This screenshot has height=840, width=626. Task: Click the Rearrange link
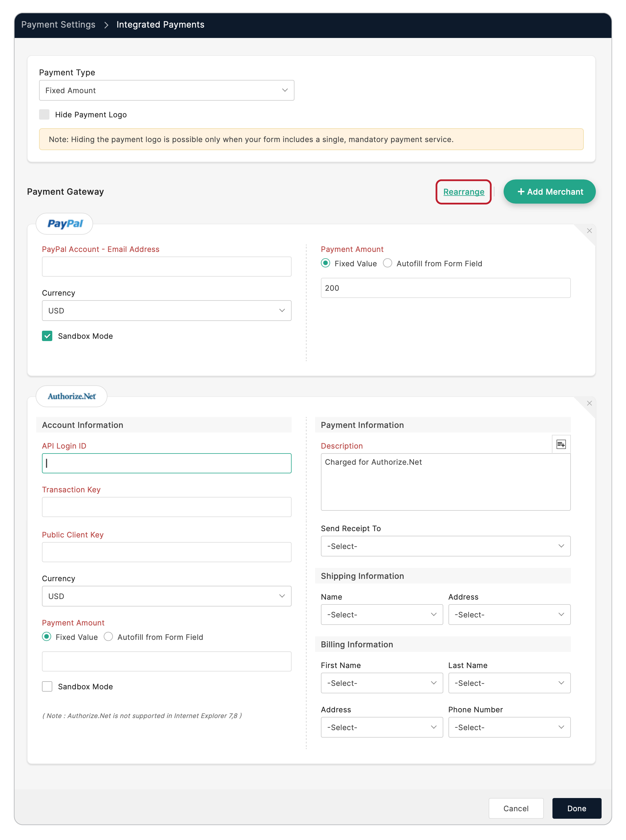pos(463,192)
